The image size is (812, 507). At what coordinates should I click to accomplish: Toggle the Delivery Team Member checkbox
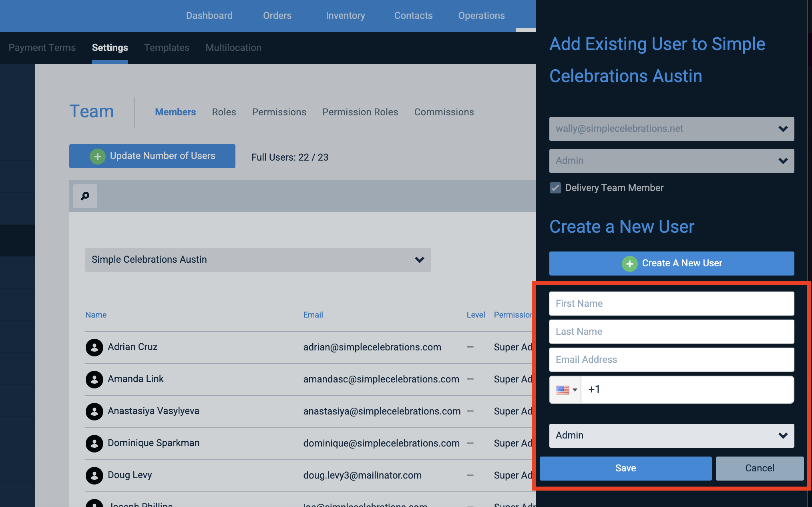click(x=555, y=188)
